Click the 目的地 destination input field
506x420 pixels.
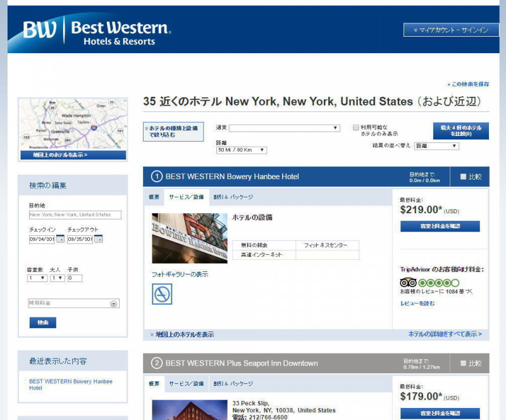pos(75,215)
